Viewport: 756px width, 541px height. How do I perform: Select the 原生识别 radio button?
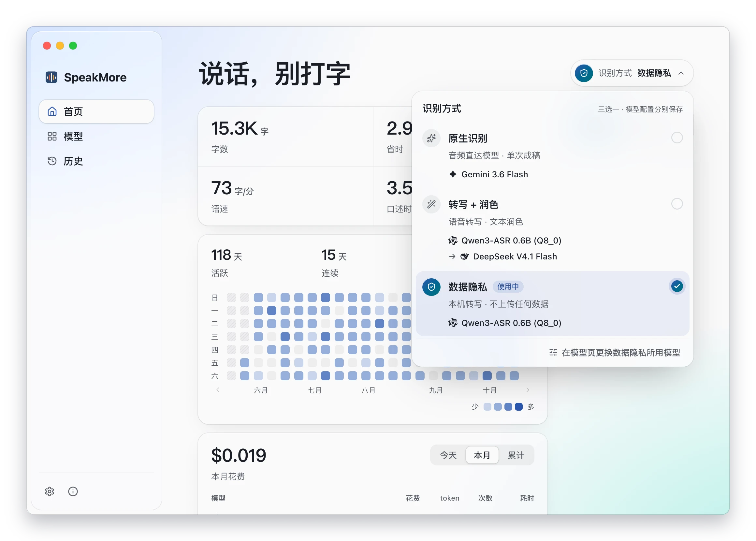(677, 138)
